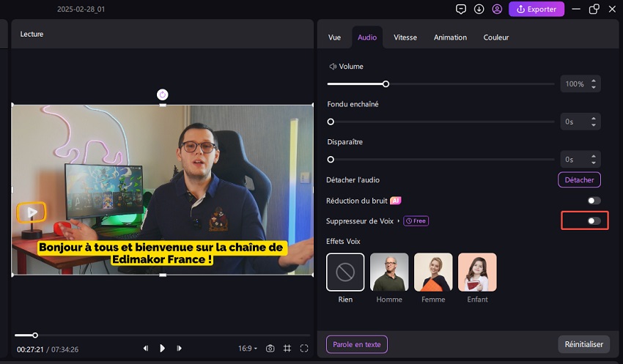
Task: Click the download icon in title bar
Action: coord(479,10)
